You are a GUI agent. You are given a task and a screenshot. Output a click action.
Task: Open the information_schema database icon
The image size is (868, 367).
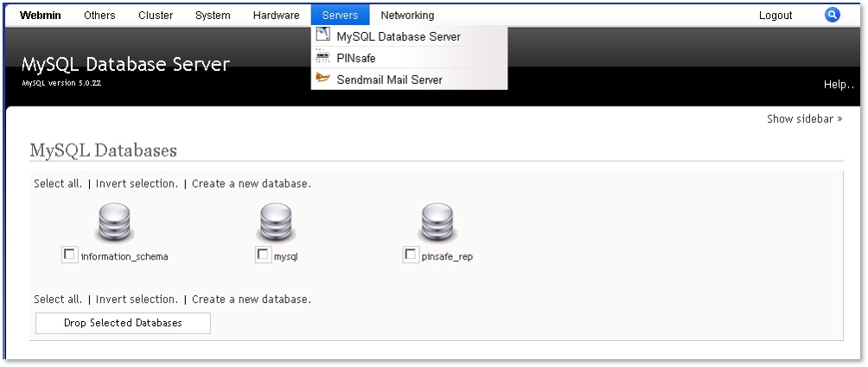click(x=114, y=222)
